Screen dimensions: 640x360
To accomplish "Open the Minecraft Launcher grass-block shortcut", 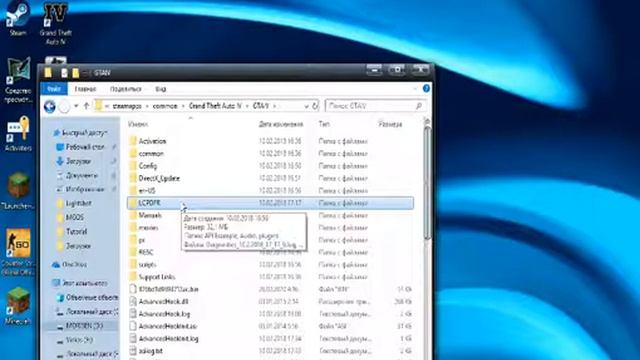I will [x=18, y=191].
